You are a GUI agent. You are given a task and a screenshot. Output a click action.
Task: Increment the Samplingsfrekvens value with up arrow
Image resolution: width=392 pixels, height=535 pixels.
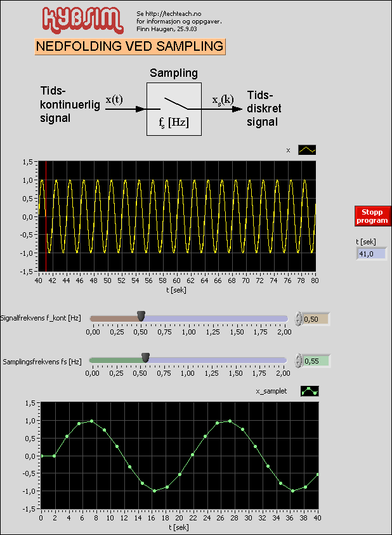(299, 358)
